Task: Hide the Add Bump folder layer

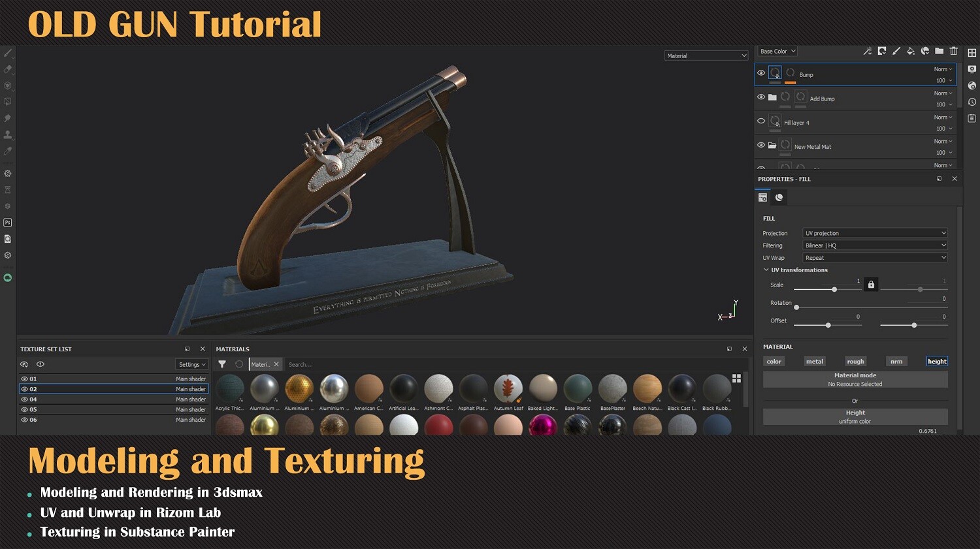Action: (x=761, y=97)
